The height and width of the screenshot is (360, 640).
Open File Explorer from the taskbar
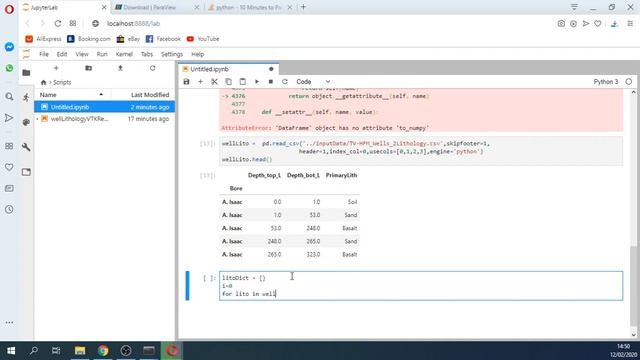tap(80, 351)
